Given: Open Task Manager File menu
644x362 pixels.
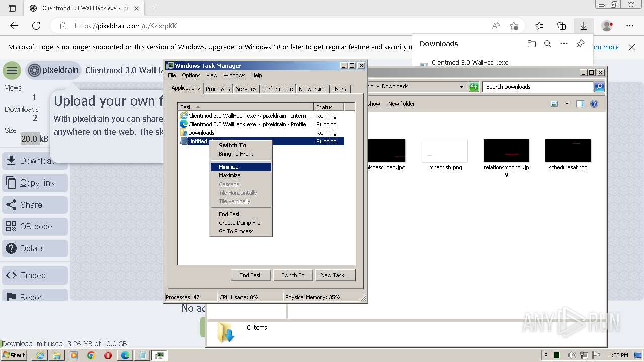Looking at the screenshot, I should coord(172,75).
